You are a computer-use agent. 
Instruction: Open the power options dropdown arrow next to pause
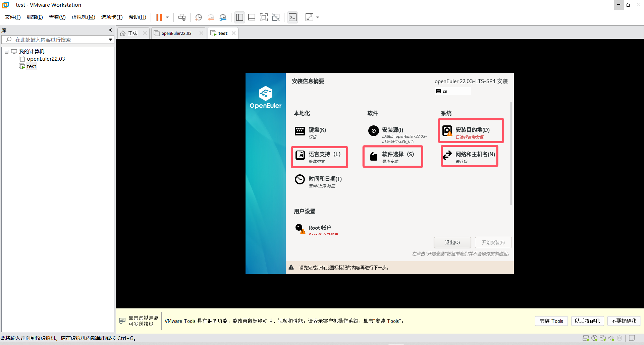[167, 17]
